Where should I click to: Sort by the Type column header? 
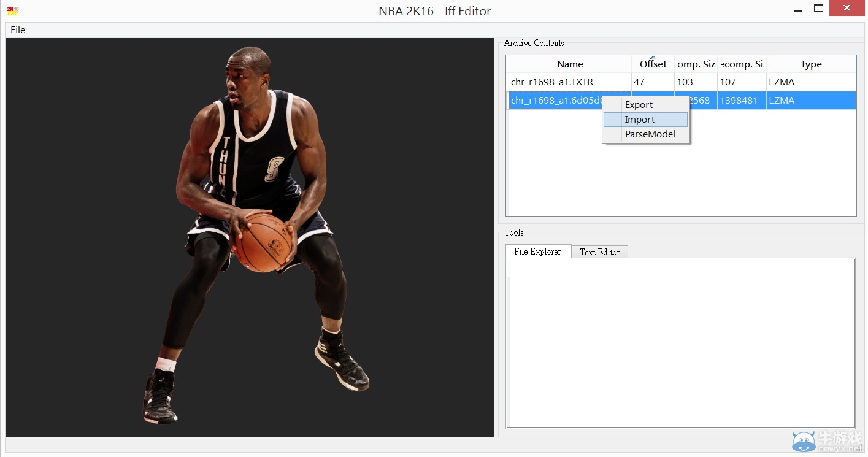(x=811, y=64)
